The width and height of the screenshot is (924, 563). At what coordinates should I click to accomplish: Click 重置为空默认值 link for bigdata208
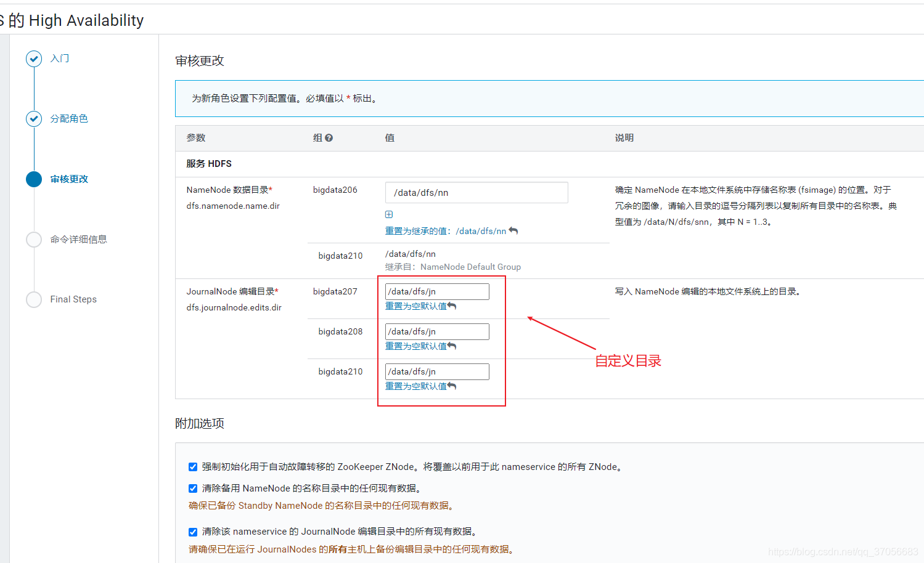click(x=416, y=346)
